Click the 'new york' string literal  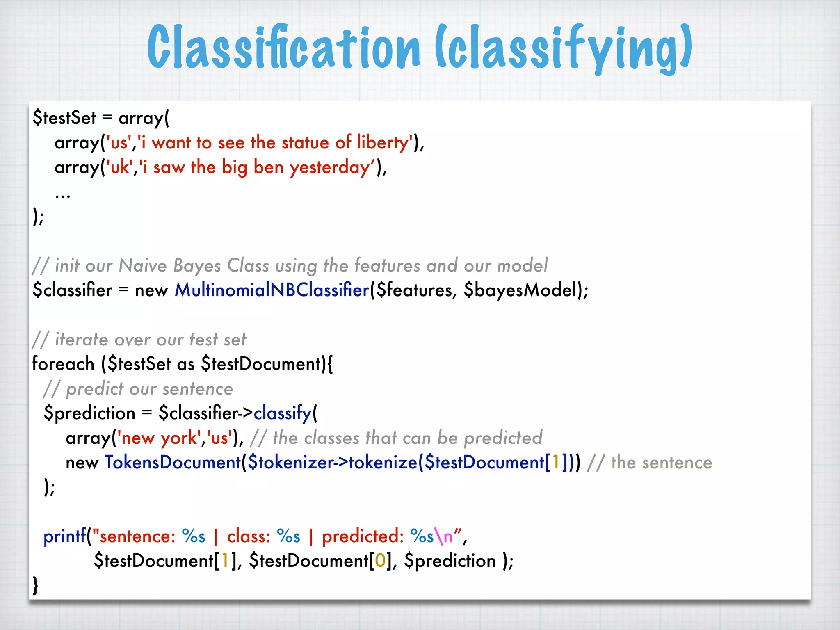[159, 438]
